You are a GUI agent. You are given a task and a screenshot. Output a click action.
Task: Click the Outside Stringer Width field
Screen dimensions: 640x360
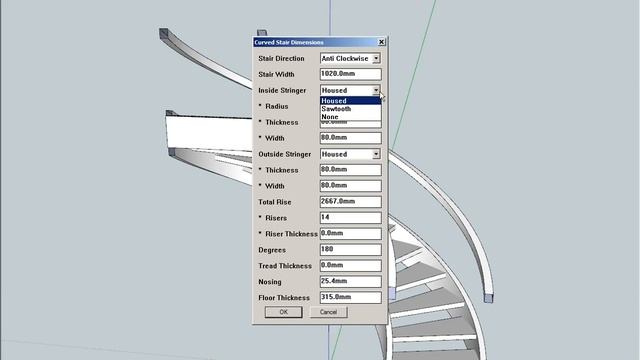pos(351,186)
